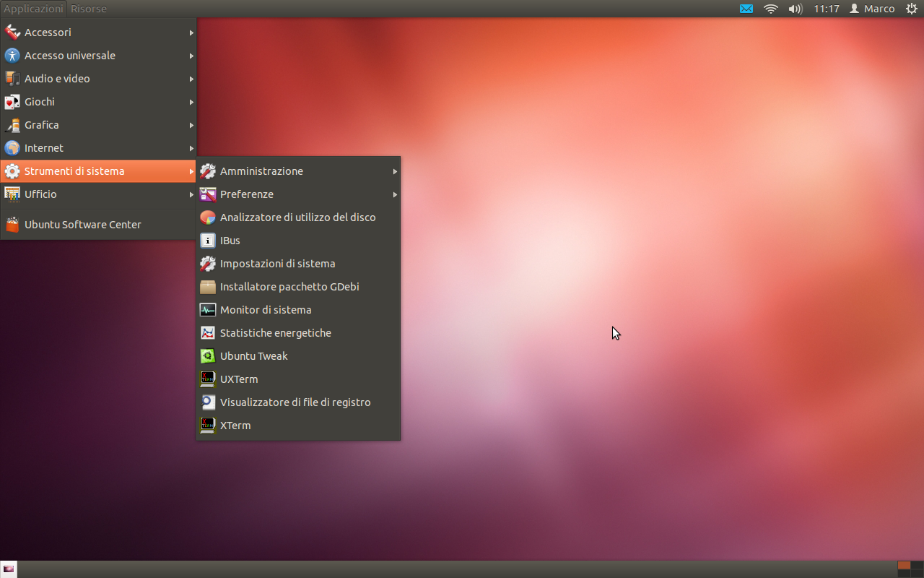Launch Ubuntu Tweak from the menu
This screenshot has width=924, height=578.
point(298,356)
